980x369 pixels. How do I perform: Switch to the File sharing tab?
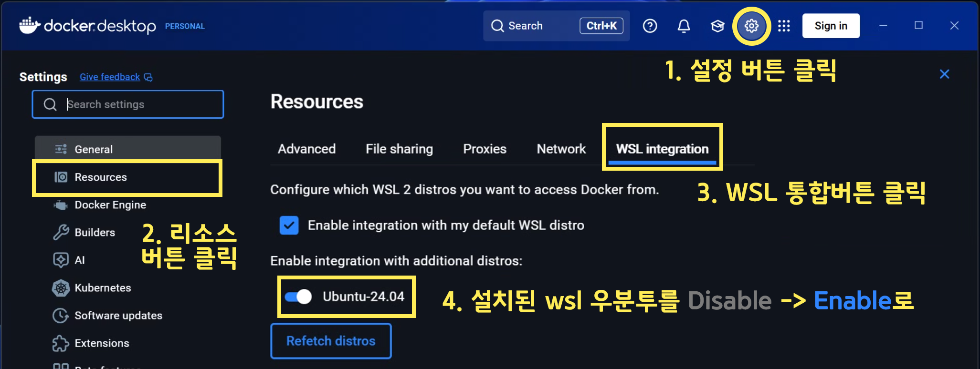tap(399, 149)
